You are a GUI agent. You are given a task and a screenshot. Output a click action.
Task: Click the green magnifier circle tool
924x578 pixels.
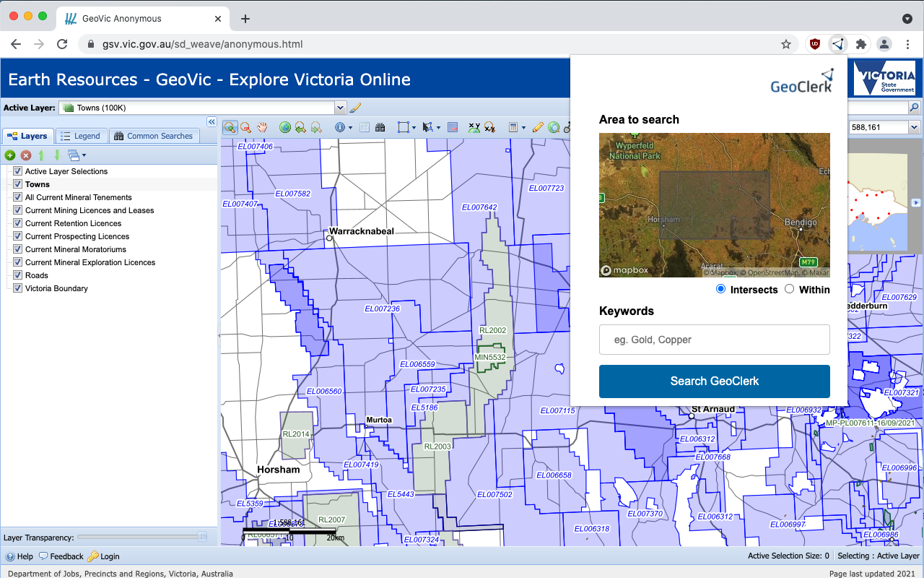click(x=554, y=127)
